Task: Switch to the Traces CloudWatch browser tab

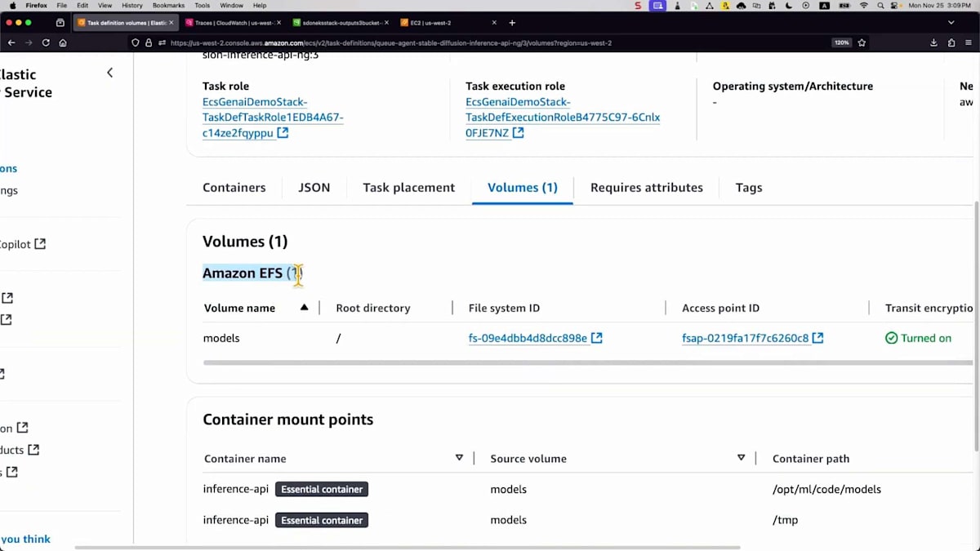Action: 233,23
